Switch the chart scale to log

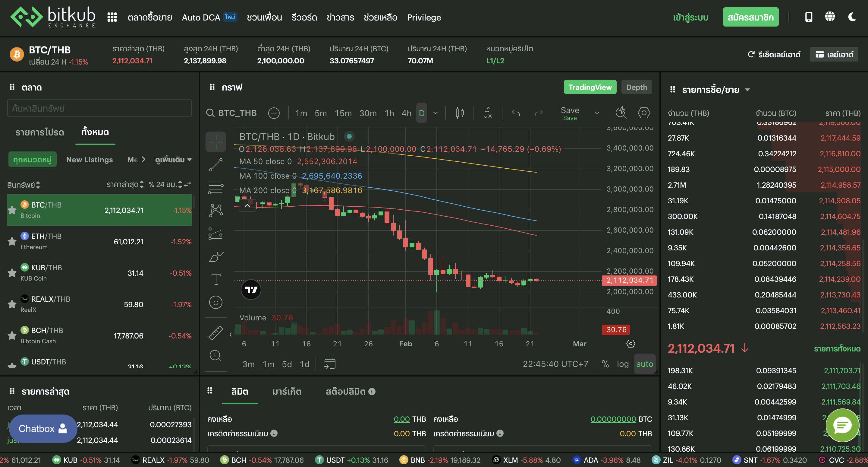pos(623,364)
